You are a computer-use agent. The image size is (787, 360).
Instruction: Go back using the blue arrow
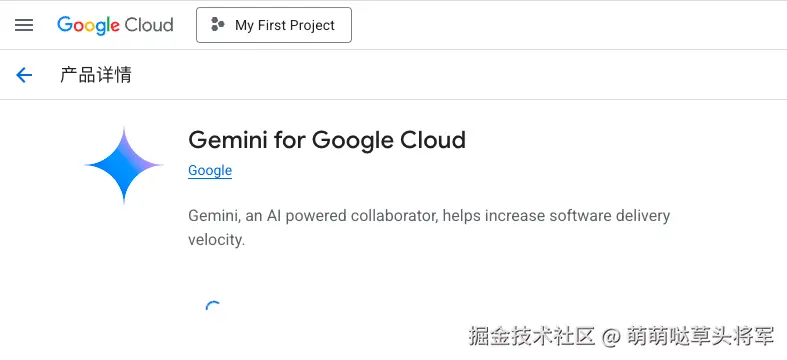coord(24,75)
